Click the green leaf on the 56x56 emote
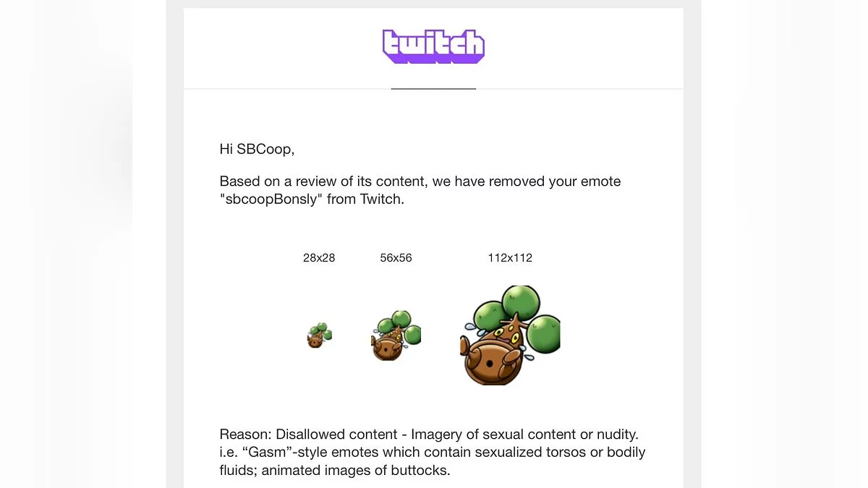 coord(400,320)
